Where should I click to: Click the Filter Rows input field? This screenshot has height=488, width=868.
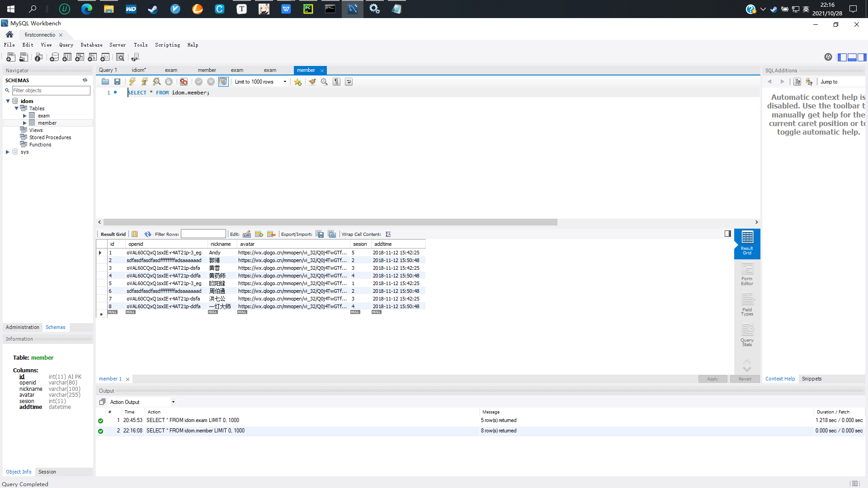coord(203,234)
